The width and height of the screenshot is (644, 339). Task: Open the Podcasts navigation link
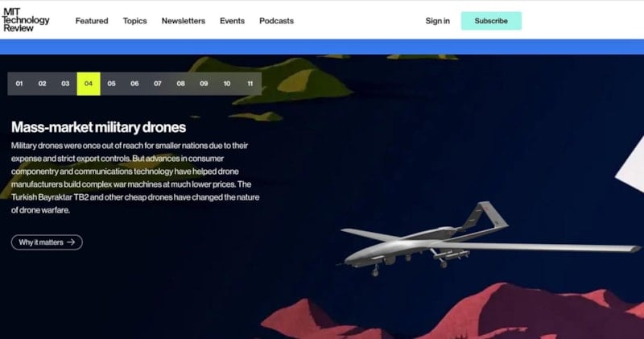276,21
